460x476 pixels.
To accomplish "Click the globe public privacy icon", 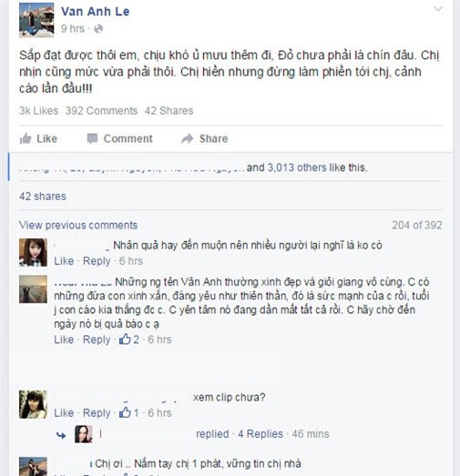I will (98, 29).
